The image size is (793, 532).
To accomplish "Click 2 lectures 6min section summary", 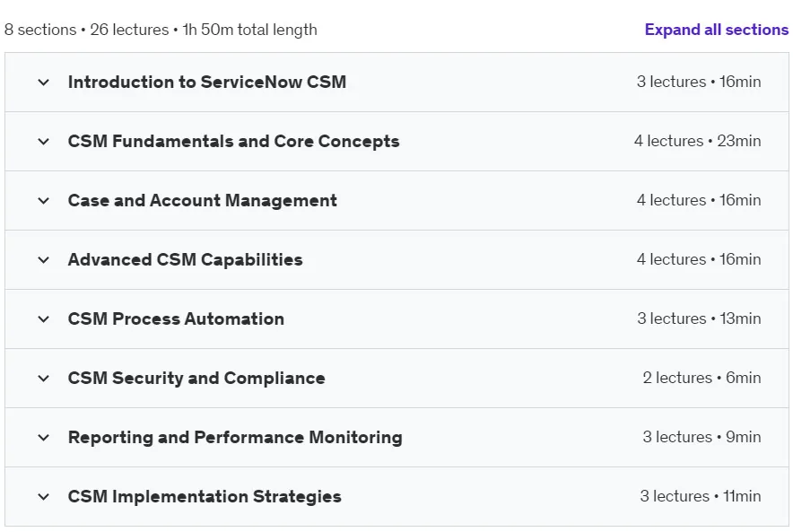I will (701, 378).
